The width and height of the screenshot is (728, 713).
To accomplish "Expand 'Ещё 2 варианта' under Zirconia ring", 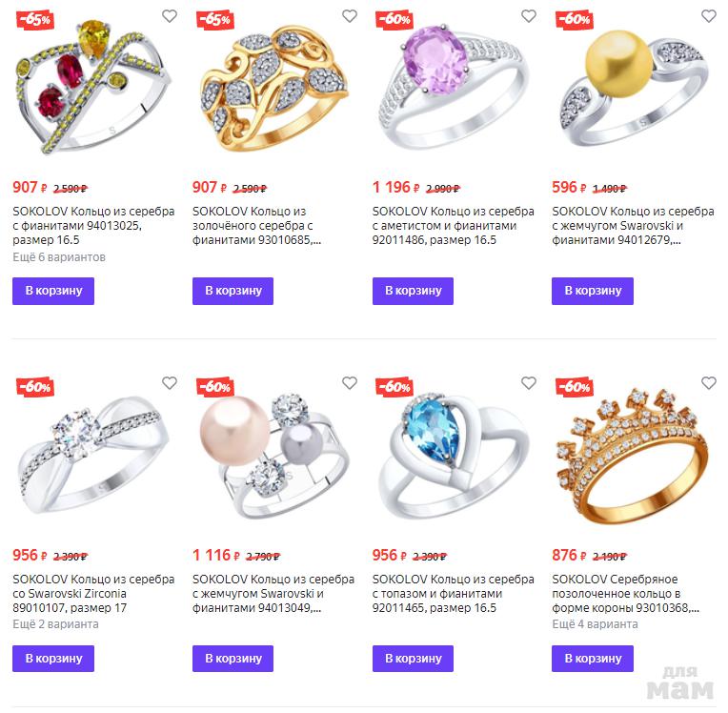I will 55,623.
